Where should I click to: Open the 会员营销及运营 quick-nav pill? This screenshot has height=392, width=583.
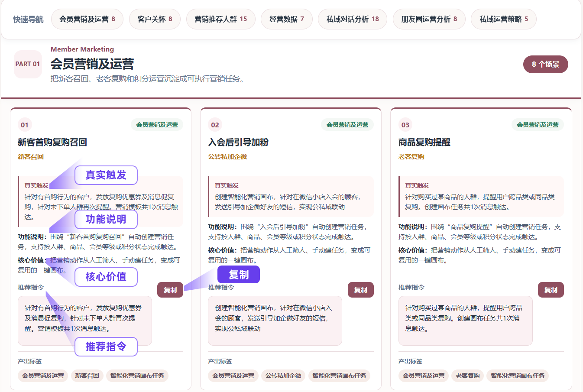pos(87,19)
